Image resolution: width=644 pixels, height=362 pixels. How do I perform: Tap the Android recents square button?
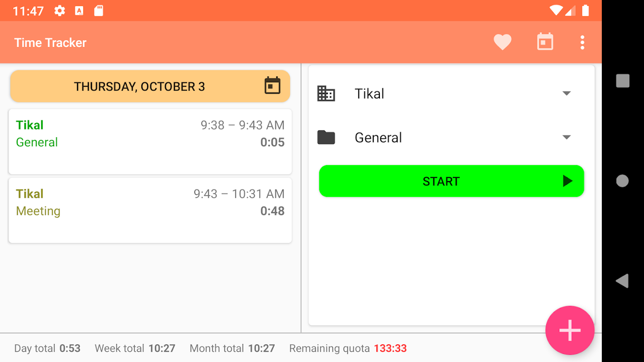tap(623, 81)
